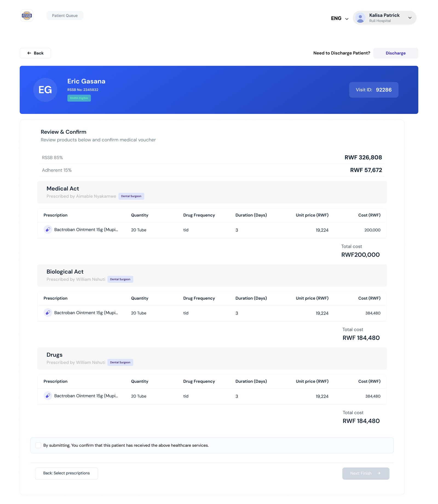This screenshot has width=438, height=504.
Task: Select the RWF 326,808 RSSB amount
Action: click(363, 157)
